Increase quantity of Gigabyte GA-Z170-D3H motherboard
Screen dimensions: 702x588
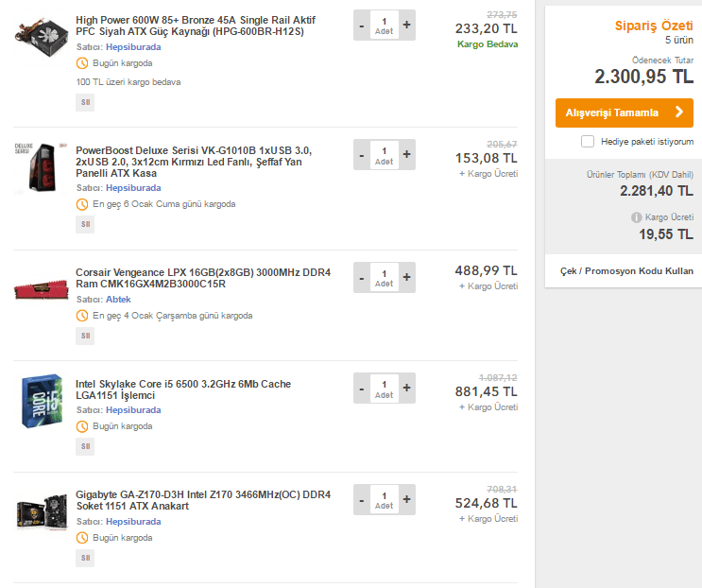(406, 498)
